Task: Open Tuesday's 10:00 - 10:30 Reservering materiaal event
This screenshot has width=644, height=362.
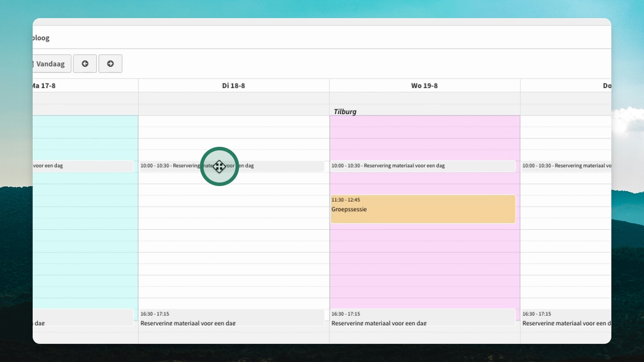Action: [232, 166]
